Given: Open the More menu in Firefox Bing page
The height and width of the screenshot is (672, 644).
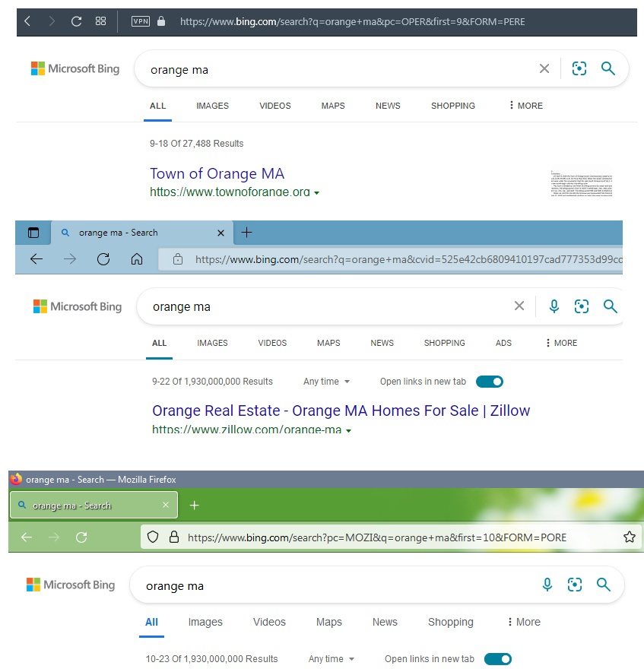Looking at the screenshot, I should tap(524, 622).
